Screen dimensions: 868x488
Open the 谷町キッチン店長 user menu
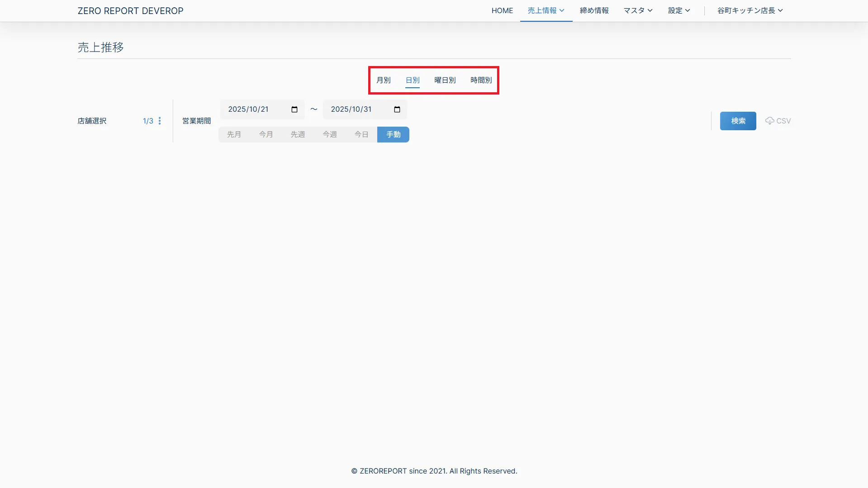[749, 10]
